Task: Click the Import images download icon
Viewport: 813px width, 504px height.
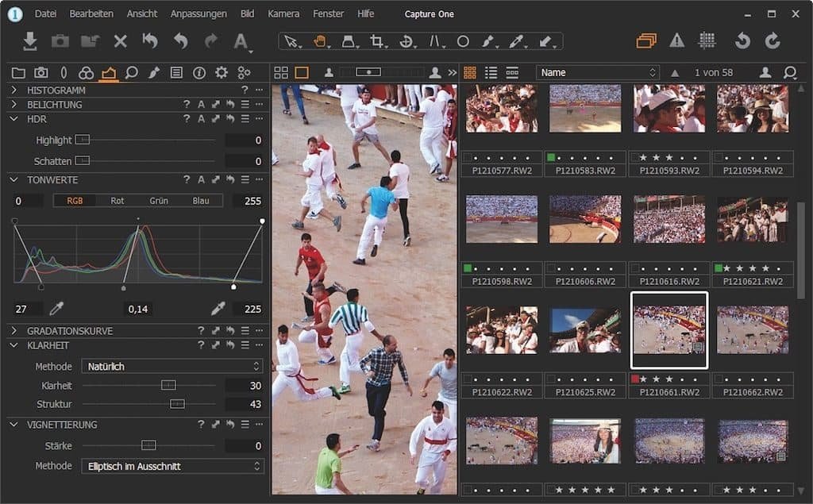Action: pyautogui.click(x=30, y=41)
